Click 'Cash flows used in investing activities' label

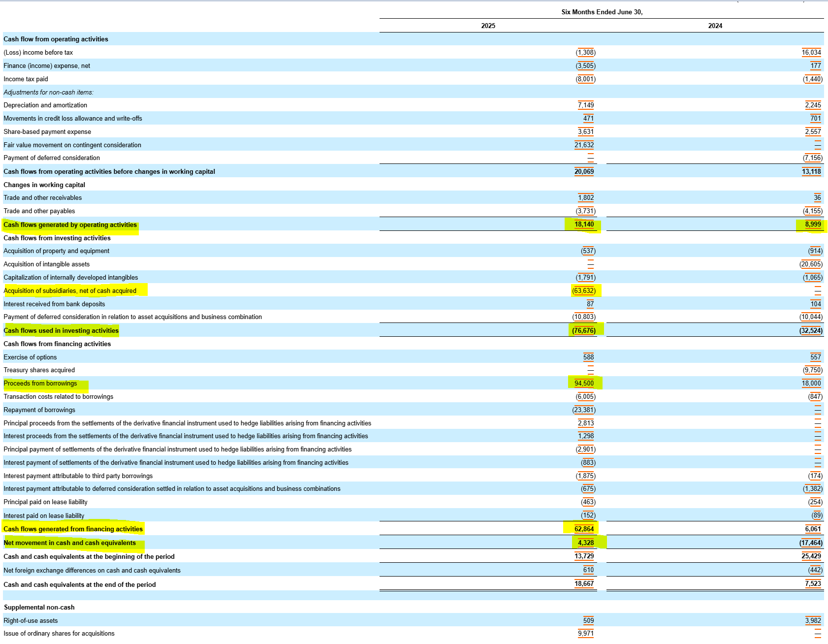pos(61,331)
